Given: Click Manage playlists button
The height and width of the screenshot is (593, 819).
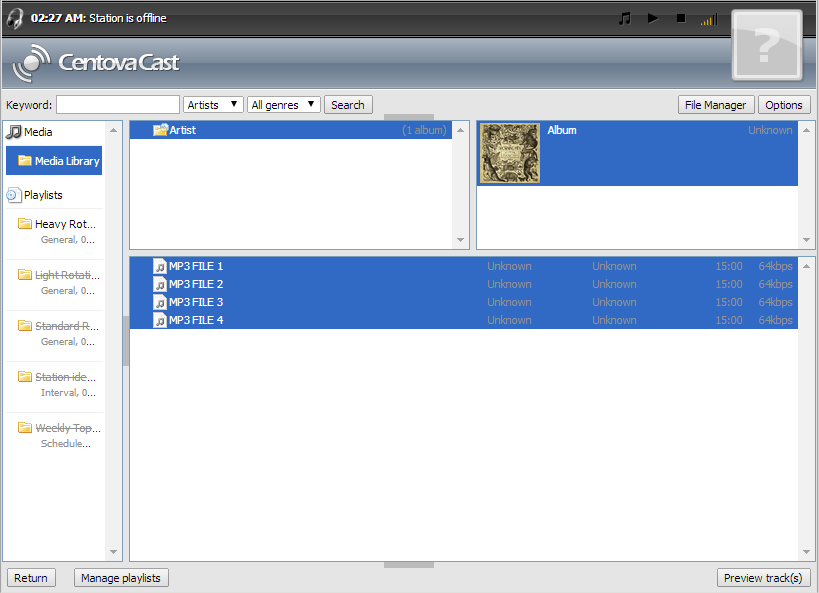Looking at the screenshot, I should 121,578.
